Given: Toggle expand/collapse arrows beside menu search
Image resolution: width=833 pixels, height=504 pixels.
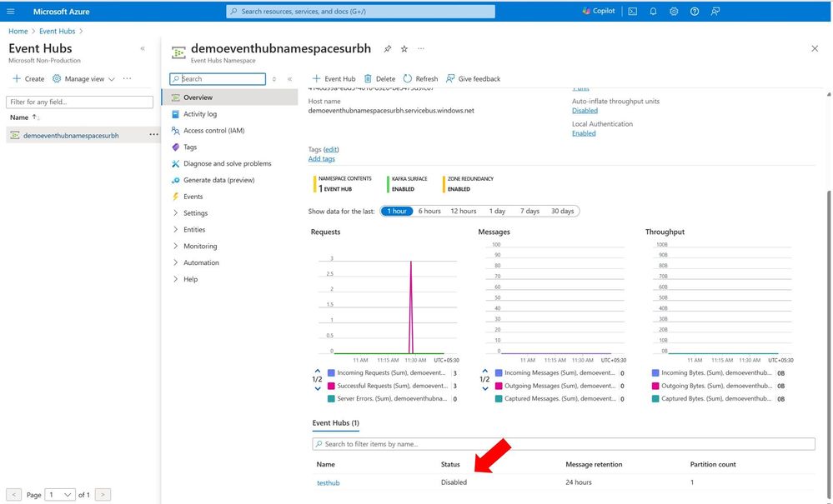Looking at the screenshot, I should [274, 79].
